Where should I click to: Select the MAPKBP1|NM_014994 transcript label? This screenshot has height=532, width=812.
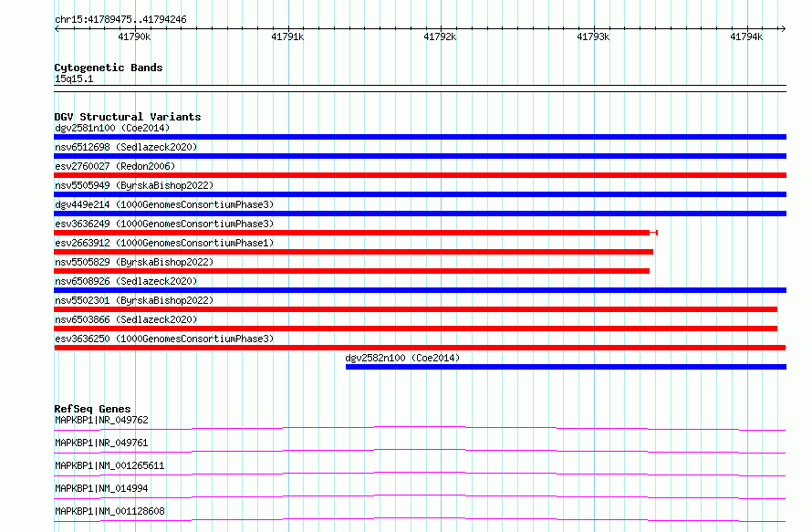[101, 488]
